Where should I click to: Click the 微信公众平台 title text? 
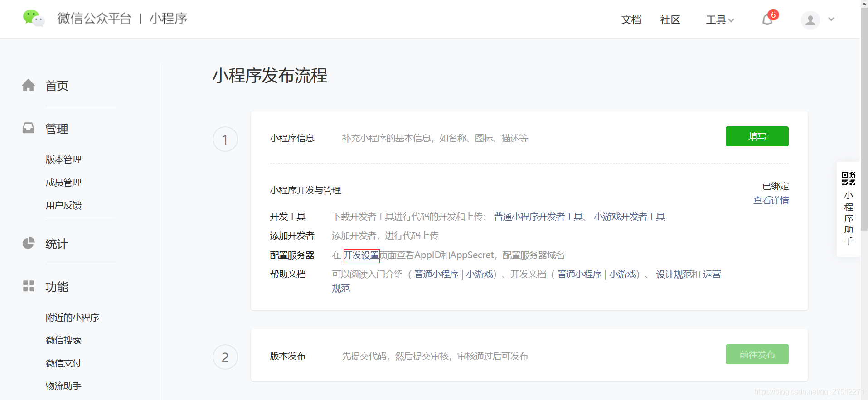coord(94,19)
